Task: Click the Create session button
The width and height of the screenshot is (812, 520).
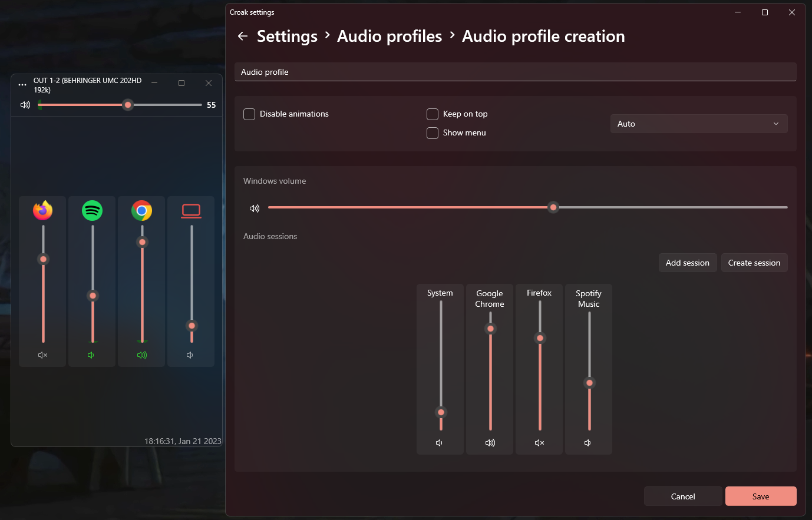Action: point(754,263)
